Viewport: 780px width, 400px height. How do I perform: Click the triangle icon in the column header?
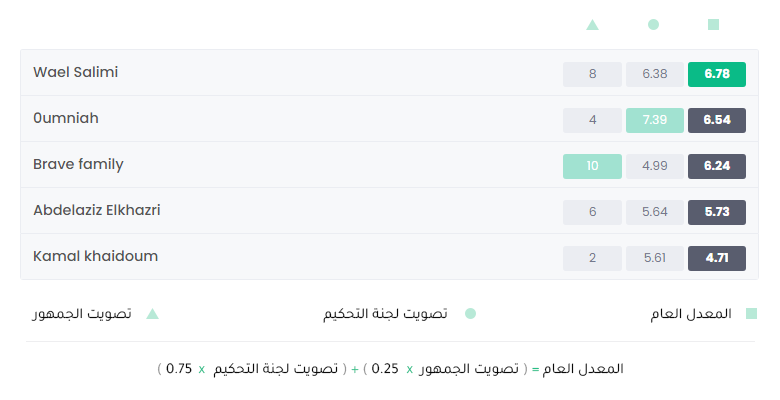(x=592, y=24)
